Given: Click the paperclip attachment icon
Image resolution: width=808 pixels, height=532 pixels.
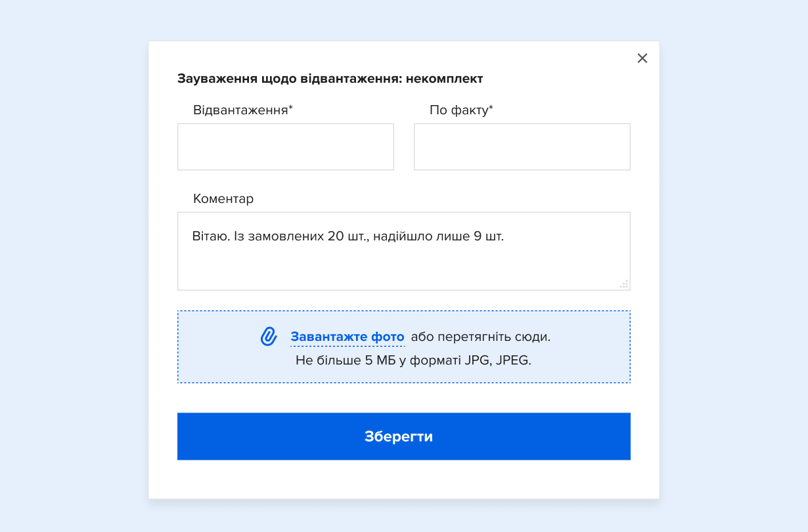Looking at the screenshot, I should (x=269, y=336).
